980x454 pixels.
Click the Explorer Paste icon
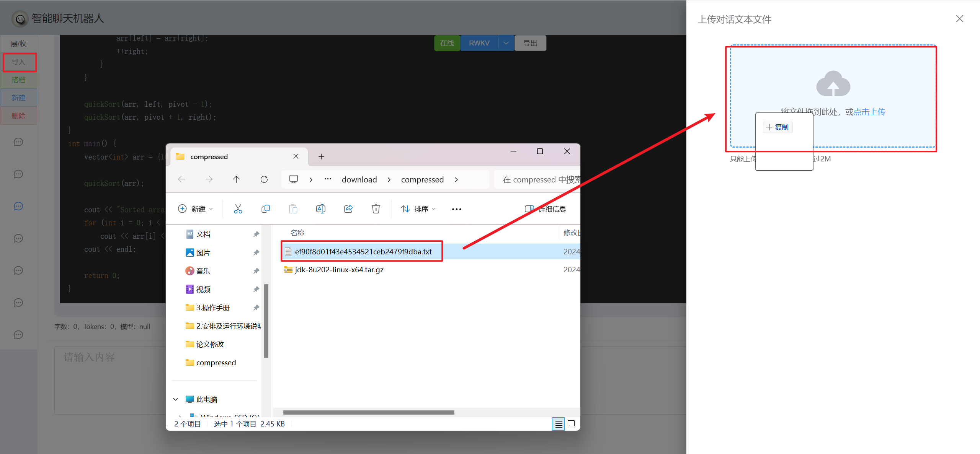click(293, 209)
